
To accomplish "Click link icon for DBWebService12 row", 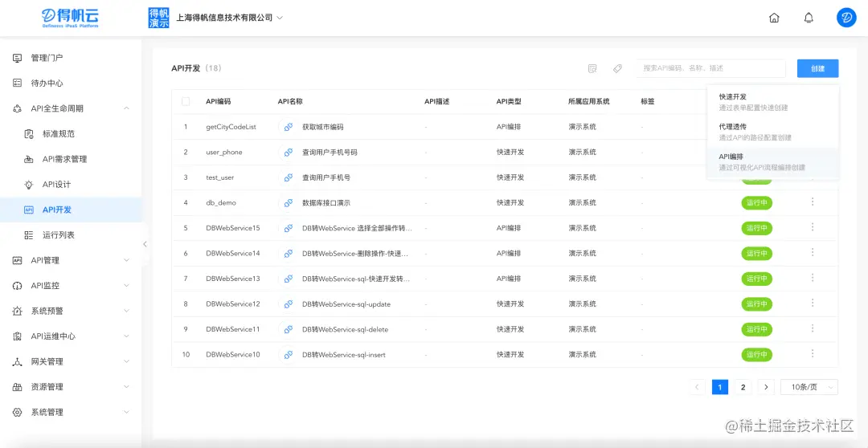I will pyautogui.click(x=288, y=303).
